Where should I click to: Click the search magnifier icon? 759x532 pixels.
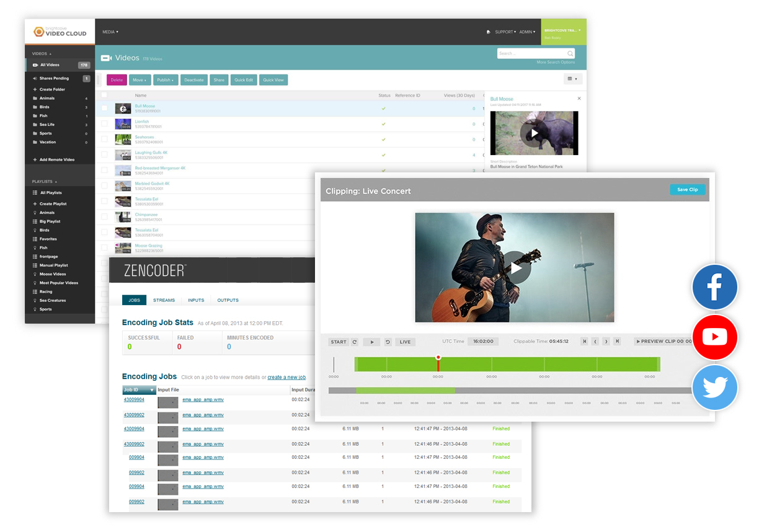(570, 53)
